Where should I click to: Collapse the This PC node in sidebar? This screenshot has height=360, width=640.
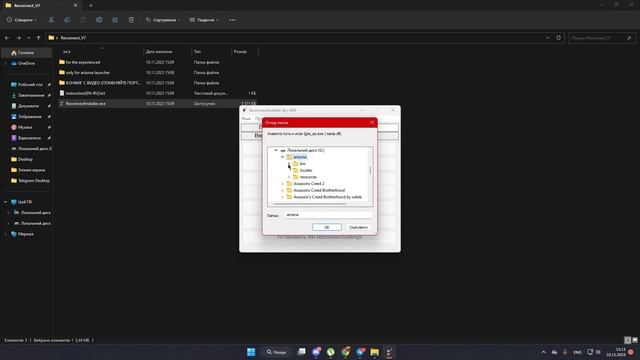6,202
